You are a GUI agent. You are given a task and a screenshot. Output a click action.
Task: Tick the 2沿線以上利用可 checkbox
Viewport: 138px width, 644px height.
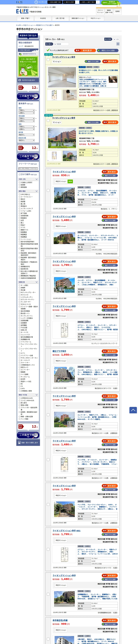(20, 182)
